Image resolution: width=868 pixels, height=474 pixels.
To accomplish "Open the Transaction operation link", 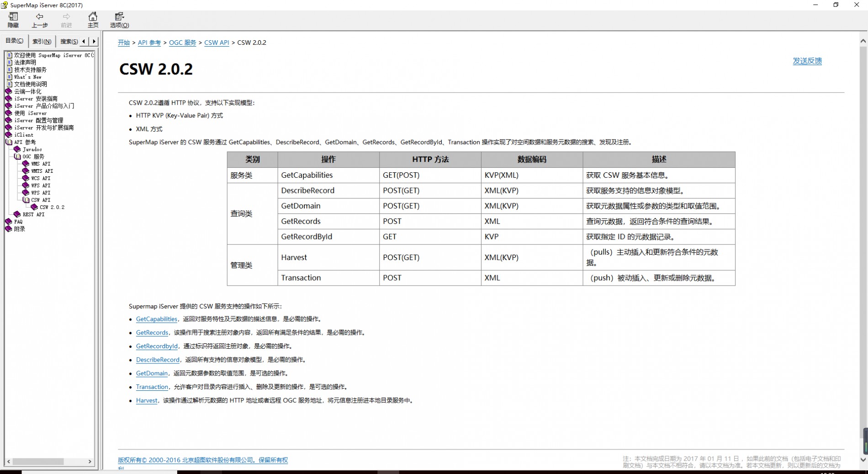I will point(152,387).
